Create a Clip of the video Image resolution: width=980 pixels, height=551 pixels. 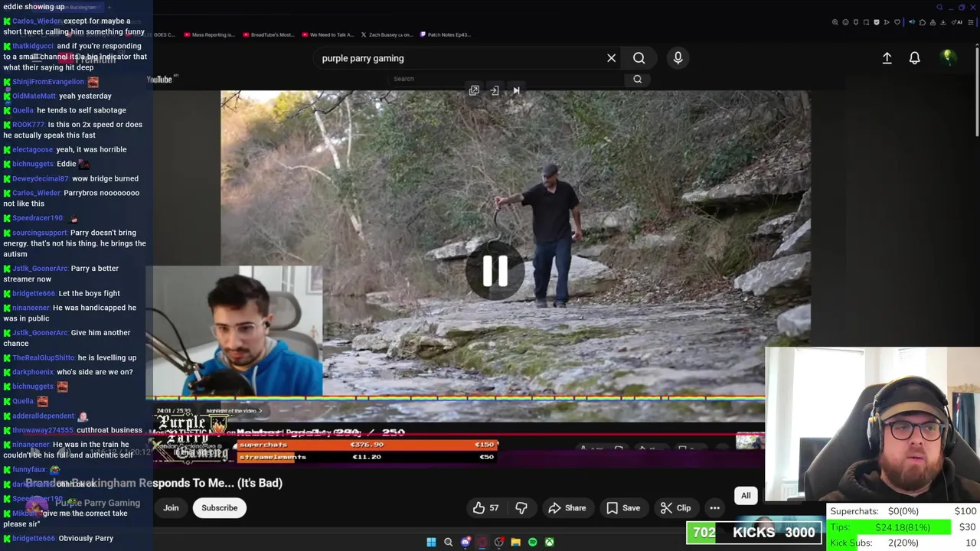[x=675, y=508]
